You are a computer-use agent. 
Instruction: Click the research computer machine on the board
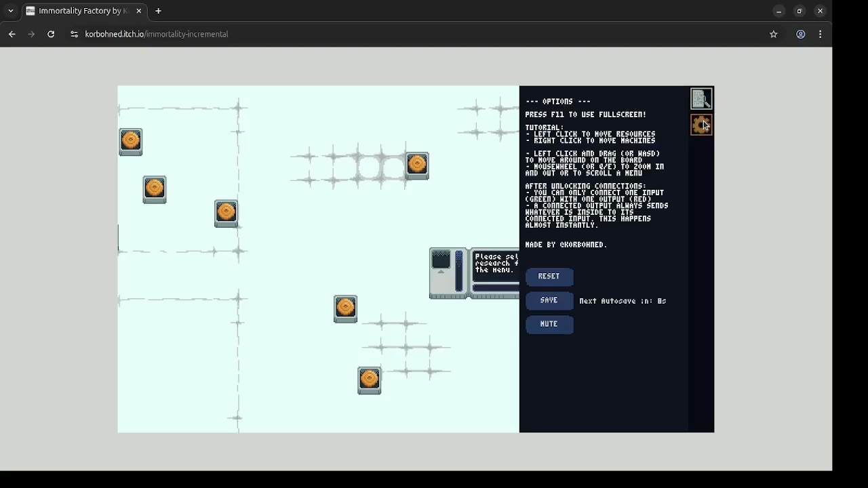click(x=448, y=272)
